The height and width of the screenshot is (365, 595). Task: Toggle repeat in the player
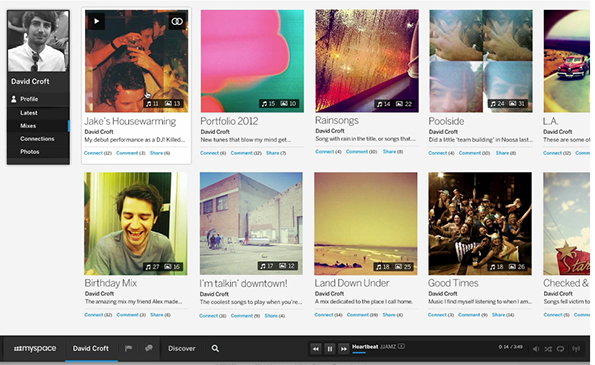point(561,349)
